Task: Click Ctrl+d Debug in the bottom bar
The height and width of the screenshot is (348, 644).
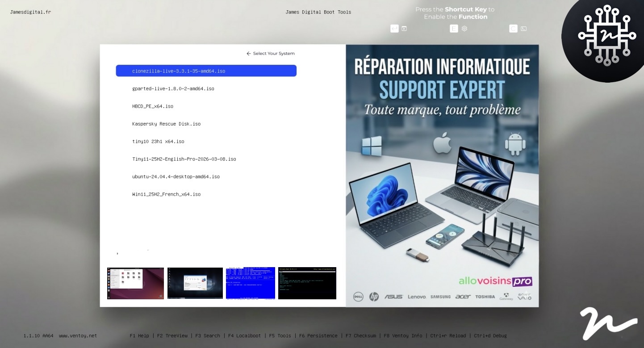Action: [490, 335]
